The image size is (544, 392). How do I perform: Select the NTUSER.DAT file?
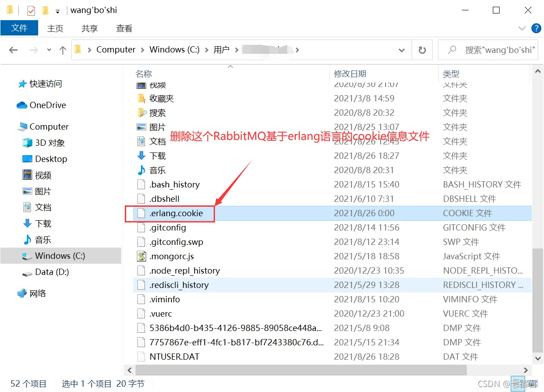click(x=174, y=357)
